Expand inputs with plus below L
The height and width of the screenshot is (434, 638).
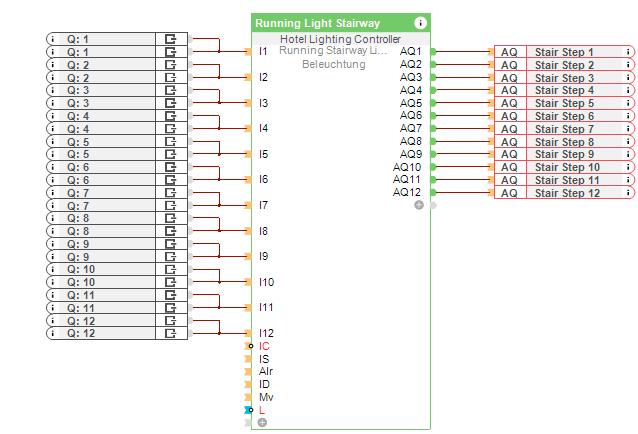[x=262, y=423]
